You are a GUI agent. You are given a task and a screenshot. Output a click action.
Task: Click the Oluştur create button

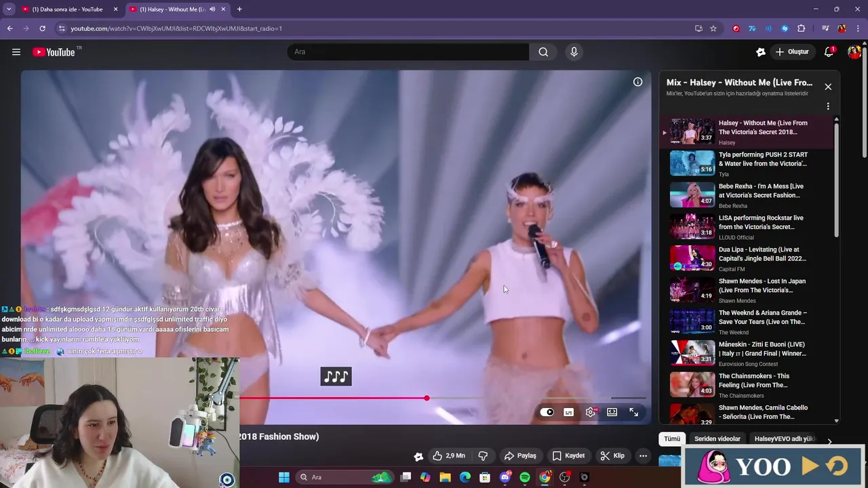[792, 52]
